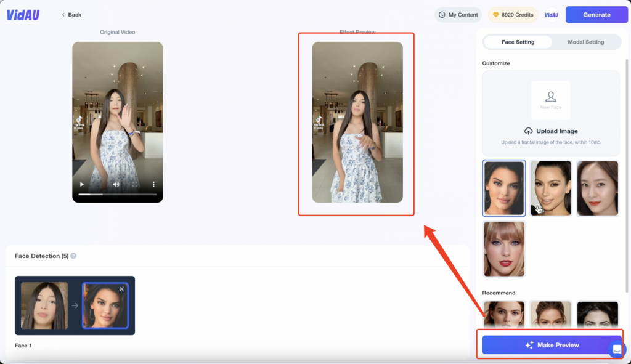631x364 pixels.
Task: Click the Generate button
Action: click(596, 15)
